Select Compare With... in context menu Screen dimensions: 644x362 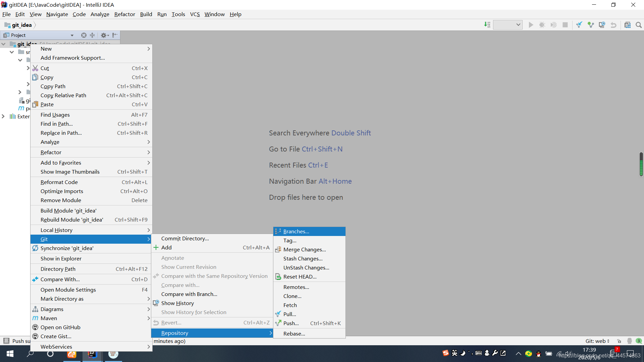91,280
